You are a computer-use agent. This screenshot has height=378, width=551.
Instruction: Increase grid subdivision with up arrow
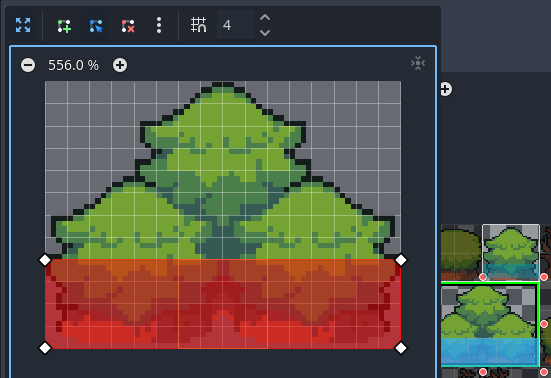coord(265,17)
